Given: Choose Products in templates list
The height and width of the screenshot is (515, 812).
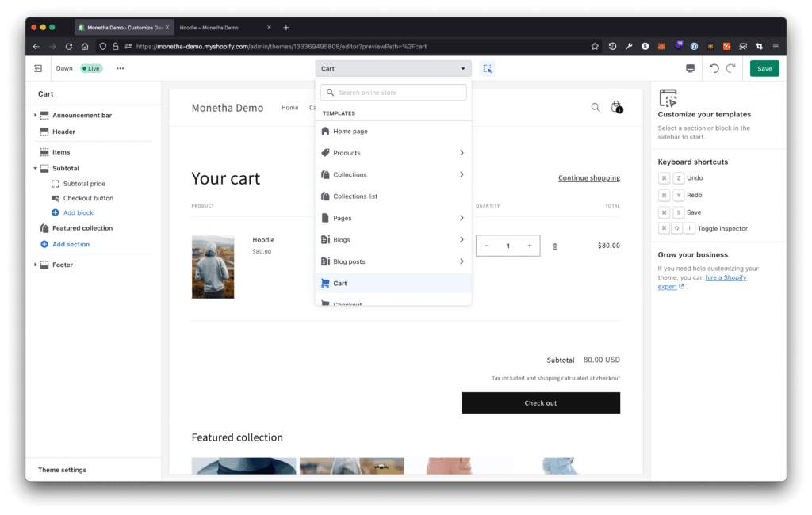Looking at the screenshot, I should (x=347, y=153).
